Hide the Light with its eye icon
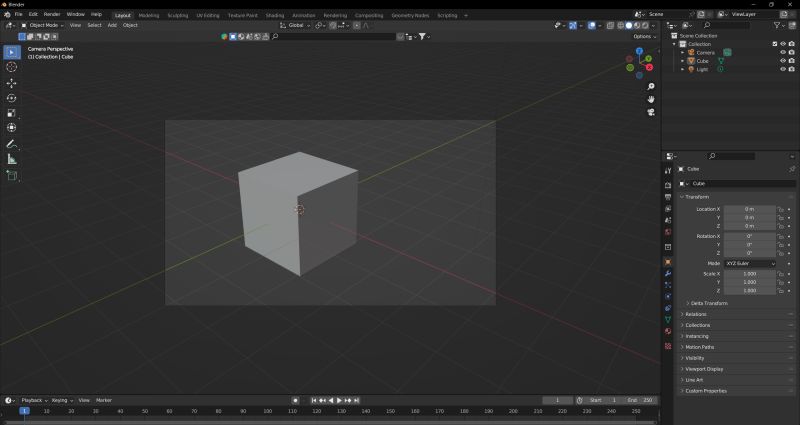 pos(783,69)
